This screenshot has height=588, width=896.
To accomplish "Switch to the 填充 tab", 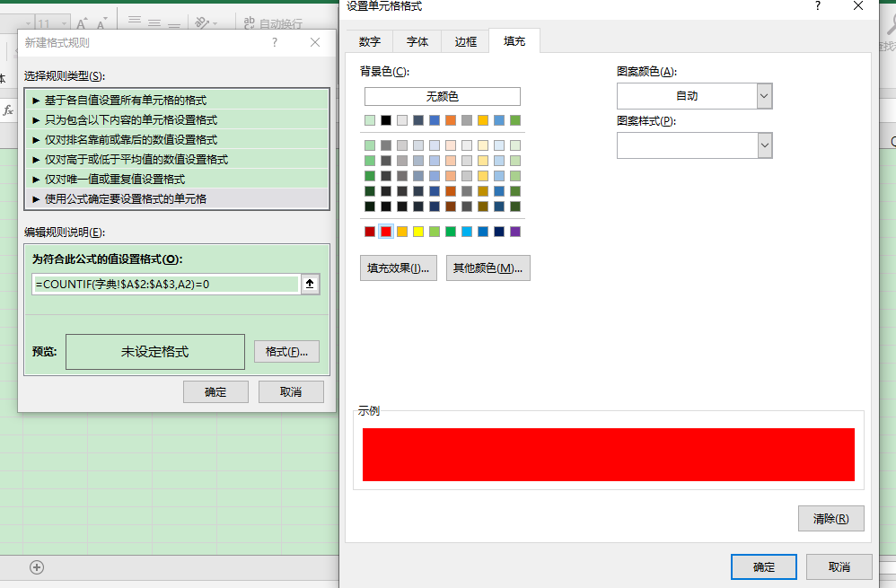I will (514, 41).
